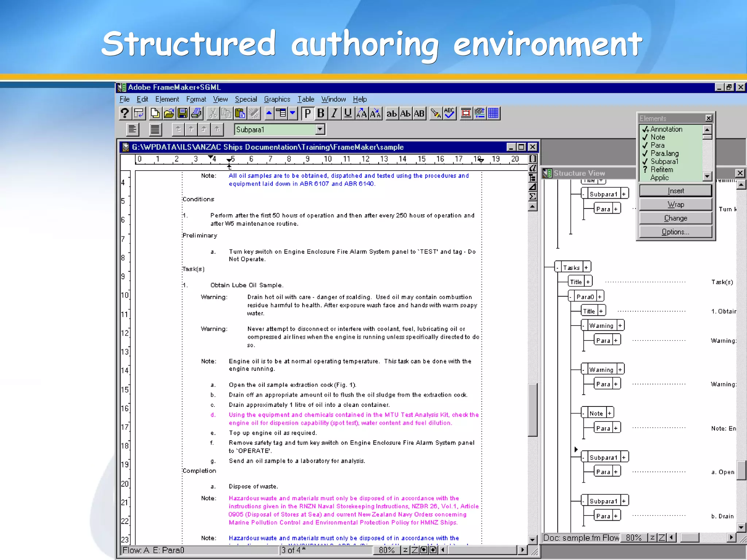The height and width of the screenshot is (560, 747).
Task: Open the Graphics menu
Action: (x=277, y=99)
